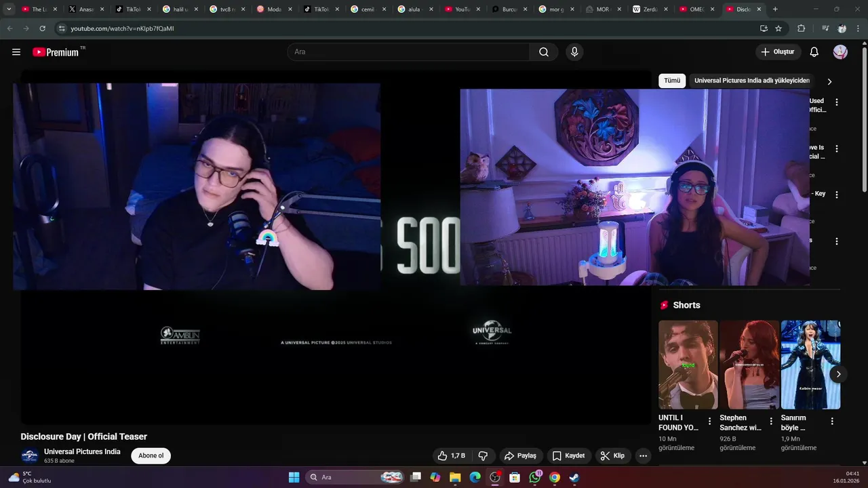Open the YouTube guide hamburger menu
868x488 pixels.
pyautogui.click(x=16, y=52)
